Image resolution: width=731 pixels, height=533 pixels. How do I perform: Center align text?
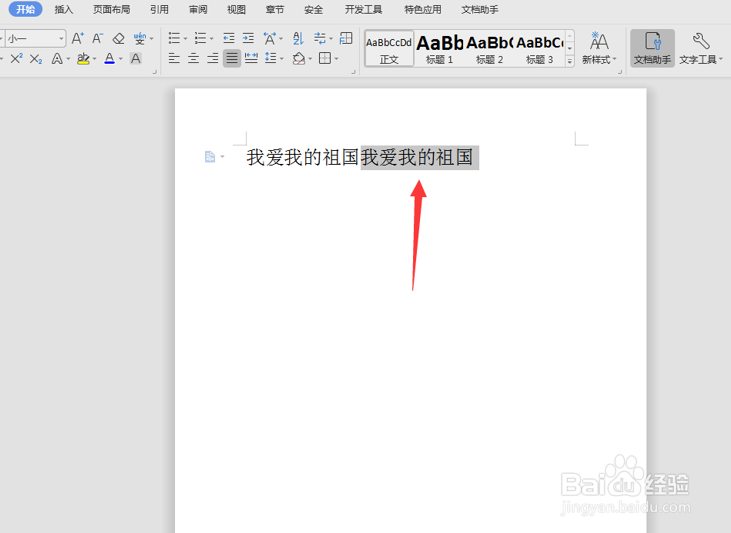coord(193,59)
